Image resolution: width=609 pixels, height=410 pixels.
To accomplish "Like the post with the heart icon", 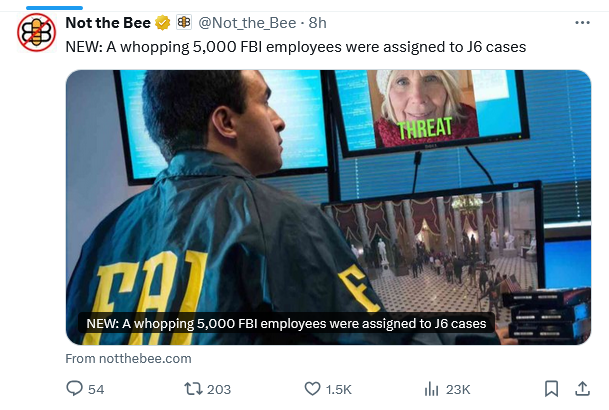I will (311, 389).
